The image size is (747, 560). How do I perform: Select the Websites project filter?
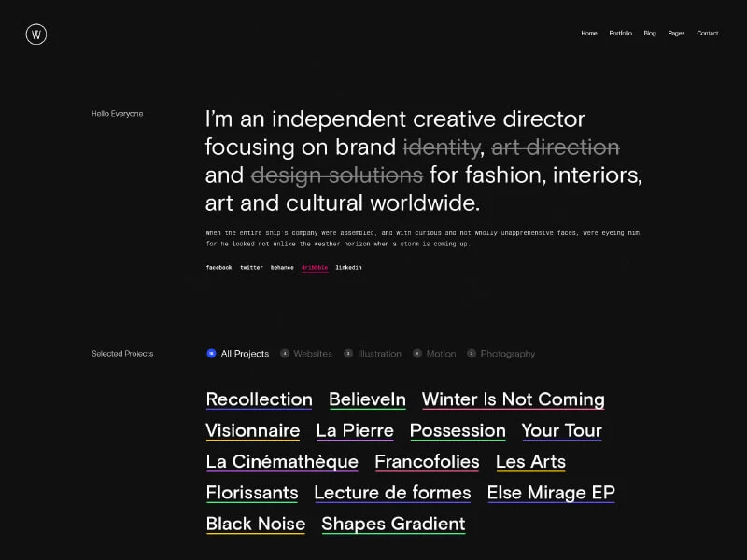coord(313,354)
